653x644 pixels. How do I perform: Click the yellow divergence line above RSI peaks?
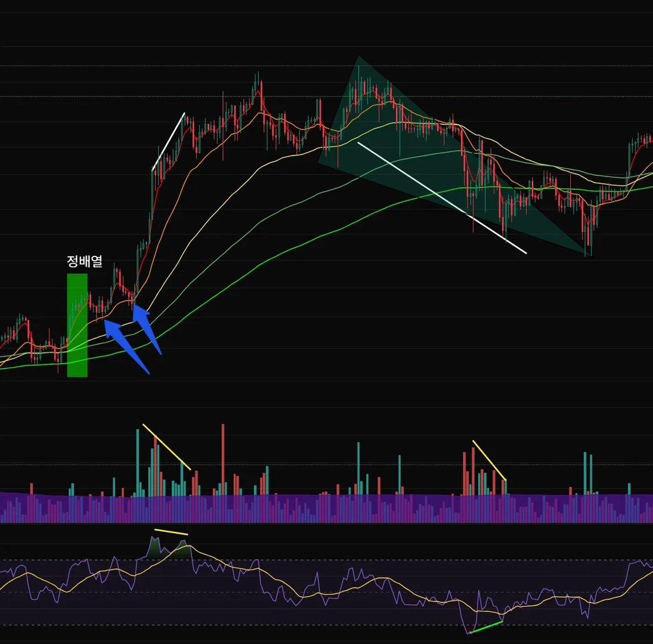coord(171,532)
